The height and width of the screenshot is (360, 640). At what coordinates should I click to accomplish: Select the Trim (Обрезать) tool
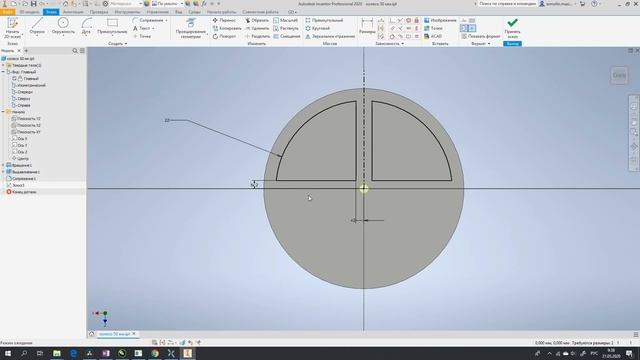click(x=257, y=20)
